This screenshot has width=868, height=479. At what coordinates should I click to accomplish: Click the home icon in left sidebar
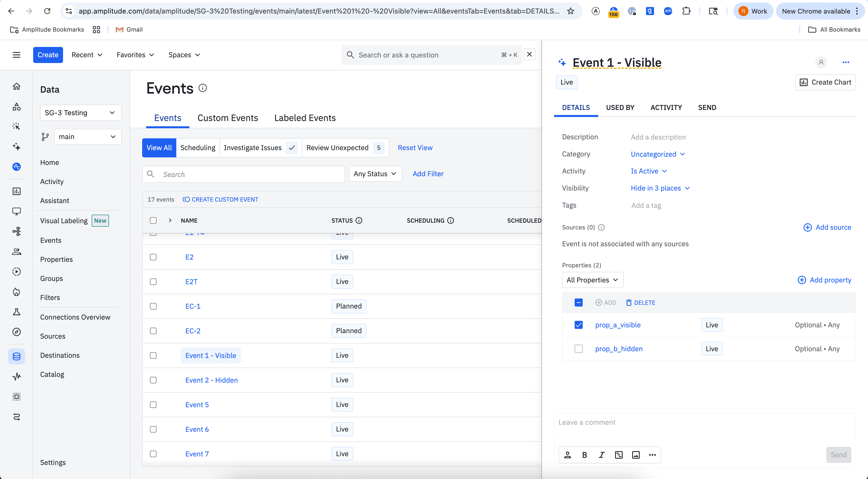point(17,86)
